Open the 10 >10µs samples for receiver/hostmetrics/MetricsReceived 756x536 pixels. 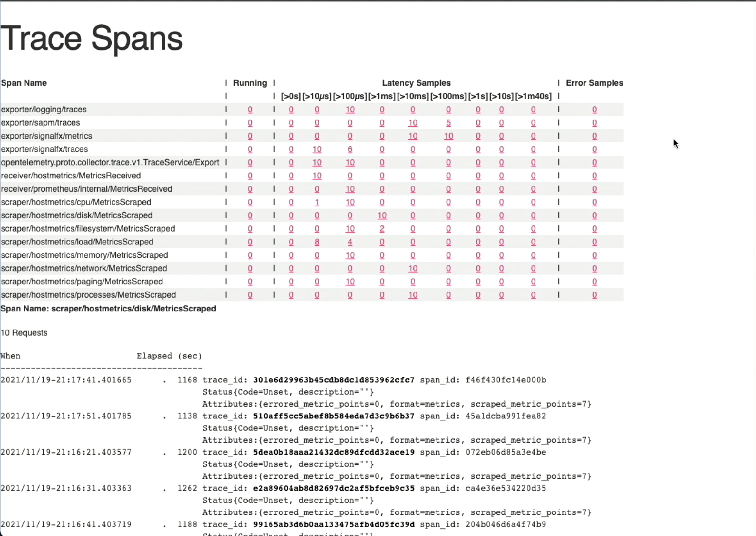[317, 175]
